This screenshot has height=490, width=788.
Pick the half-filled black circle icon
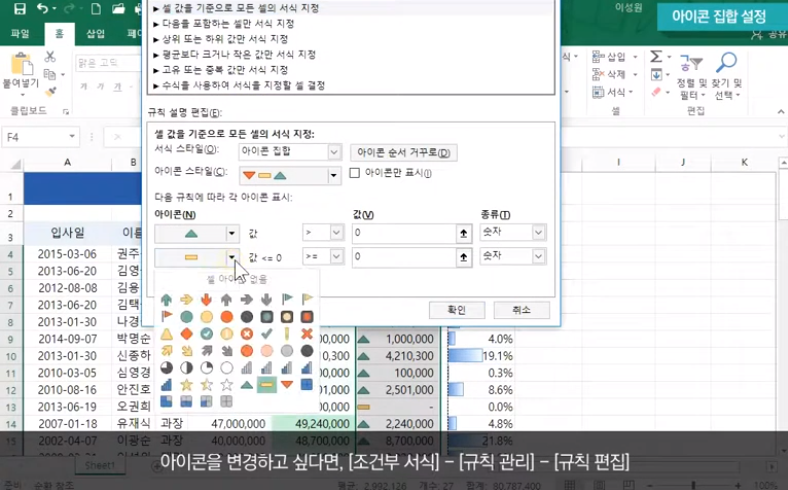coord(186,368)
